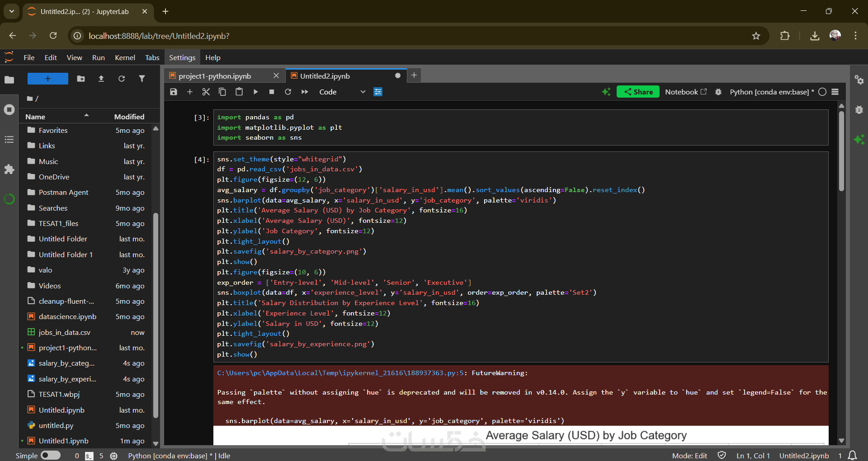Open jobs_in_data.csv in file browser

(65, 332)
